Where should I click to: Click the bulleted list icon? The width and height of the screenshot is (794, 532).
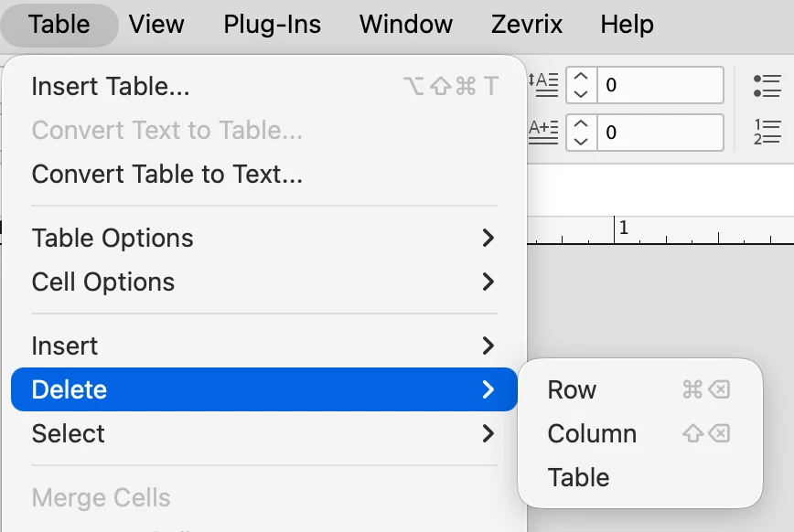767,86
